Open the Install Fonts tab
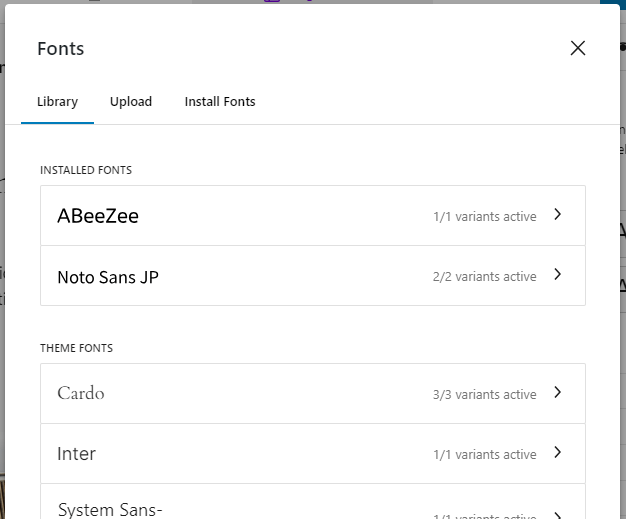Image resolution: width=626 pixels, height=519 pixels. tap(220, 102)
